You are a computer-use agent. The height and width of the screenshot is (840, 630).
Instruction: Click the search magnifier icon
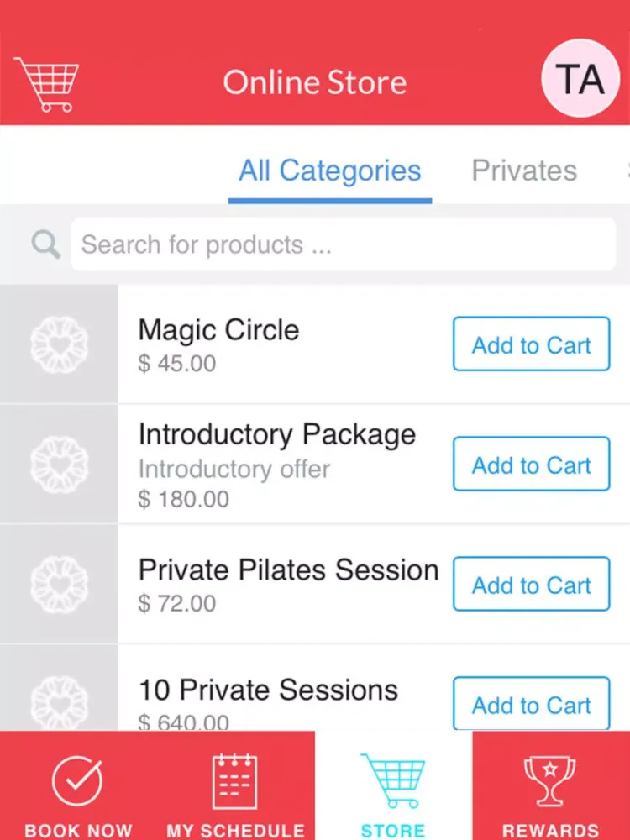coord(45,244)
